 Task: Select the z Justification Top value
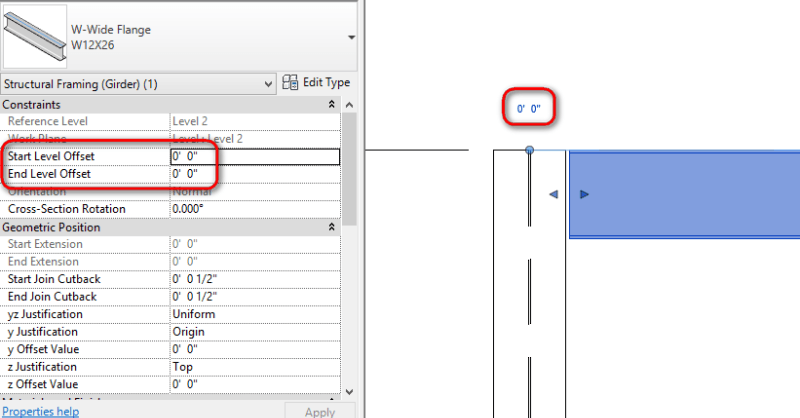click(254, 367)
